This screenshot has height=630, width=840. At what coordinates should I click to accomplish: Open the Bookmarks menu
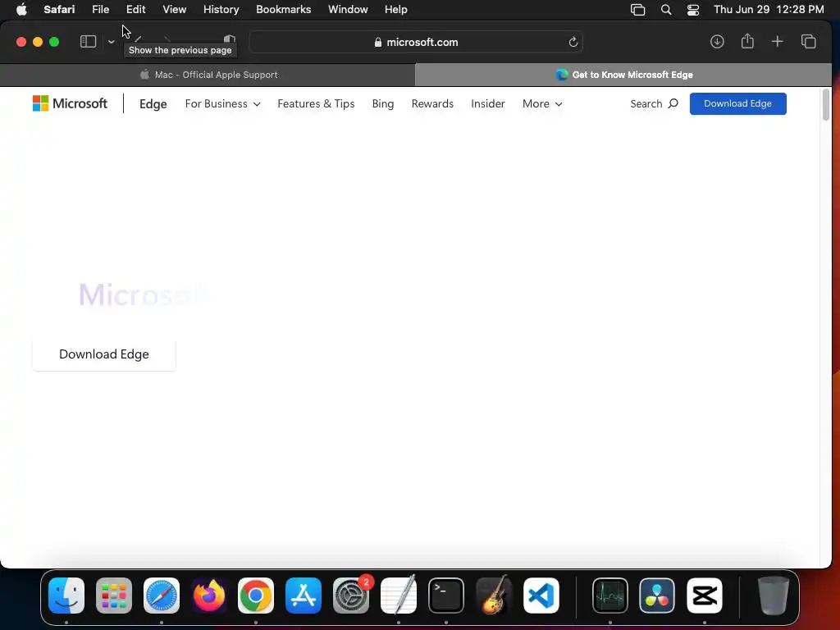pyautogui.click(x=283, y=10)
